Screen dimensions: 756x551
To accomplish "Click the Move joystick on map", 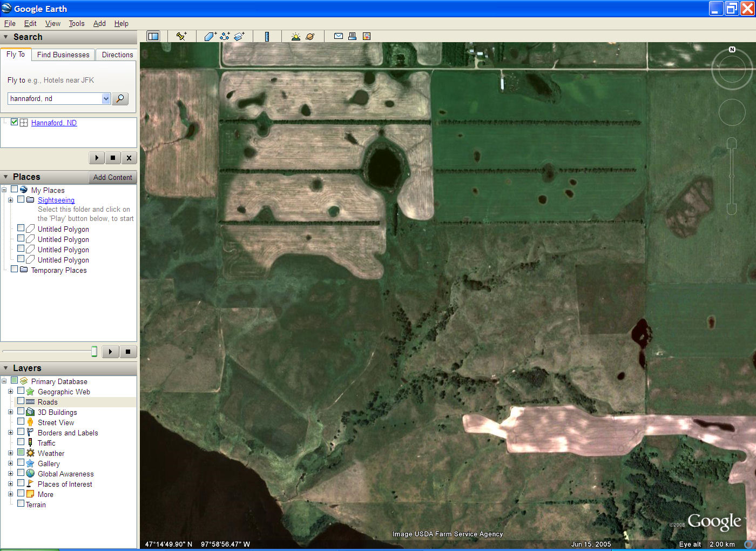I will tap(732, 112).
